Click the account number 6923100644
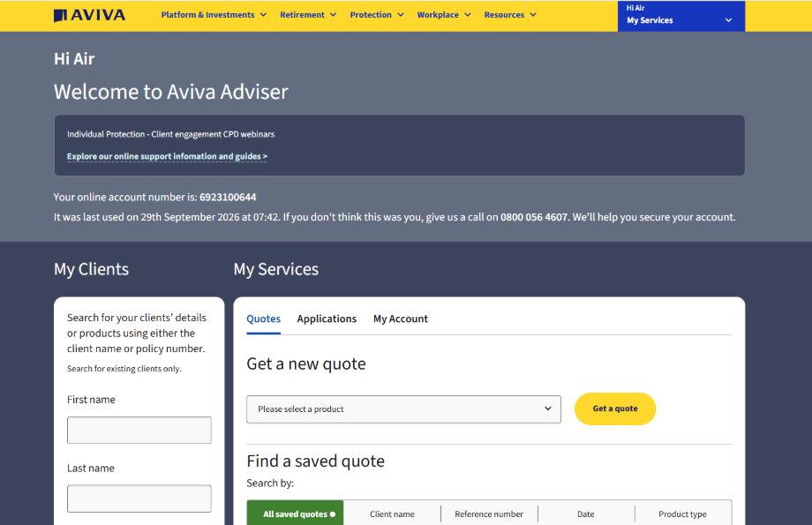The width and height of the screenshot is (812, 525). (228, 198)
